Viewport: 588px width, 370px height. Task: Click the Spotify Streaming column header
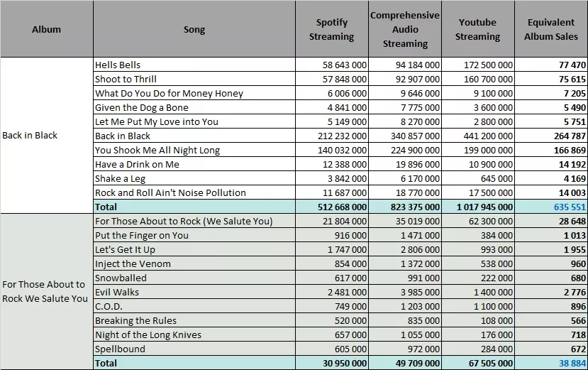(x=332, y=29)
